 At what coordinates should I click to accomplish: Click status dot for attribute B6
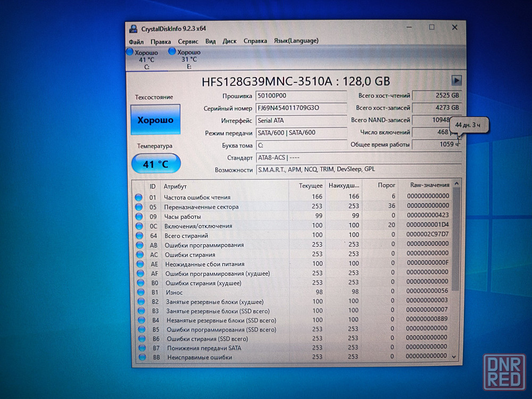coord(142,338)
